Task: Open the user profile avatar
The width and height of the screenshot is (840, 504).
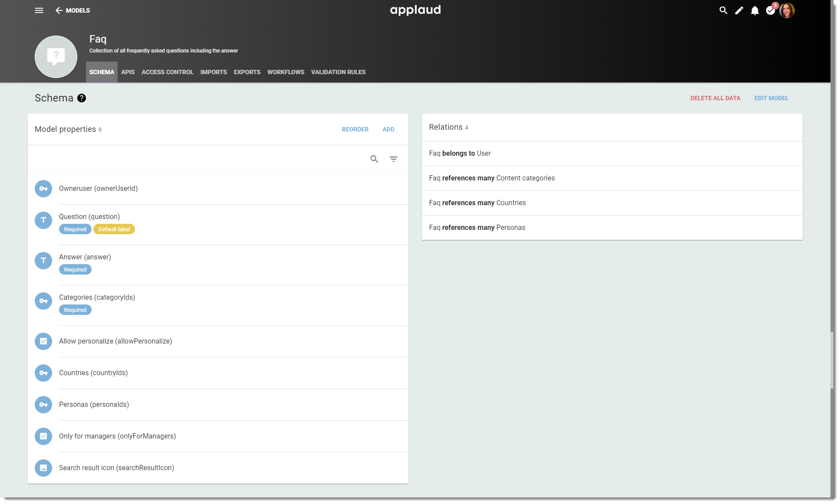Action: click(x=787, y=10)
